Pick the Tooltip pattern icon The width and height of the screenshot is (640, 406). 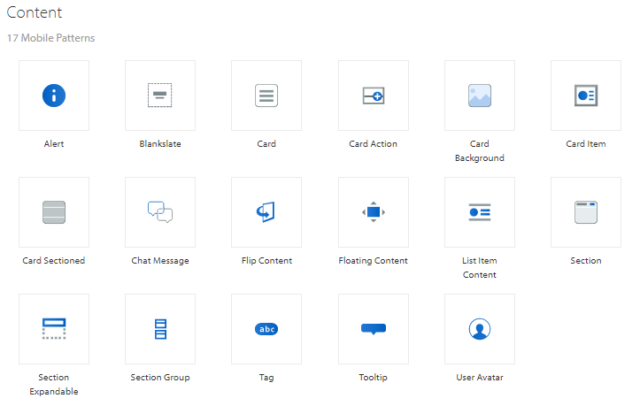(373, 329)
